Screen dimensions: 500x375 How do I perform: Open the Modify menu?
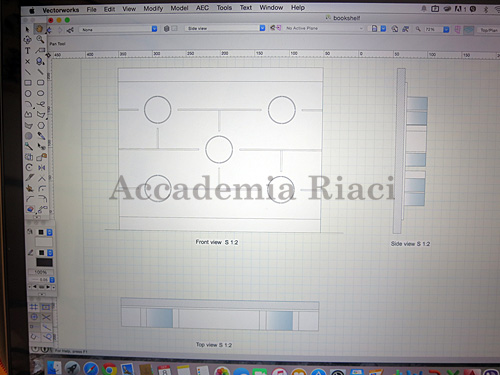pyautogui.click(x=153, y=8)
